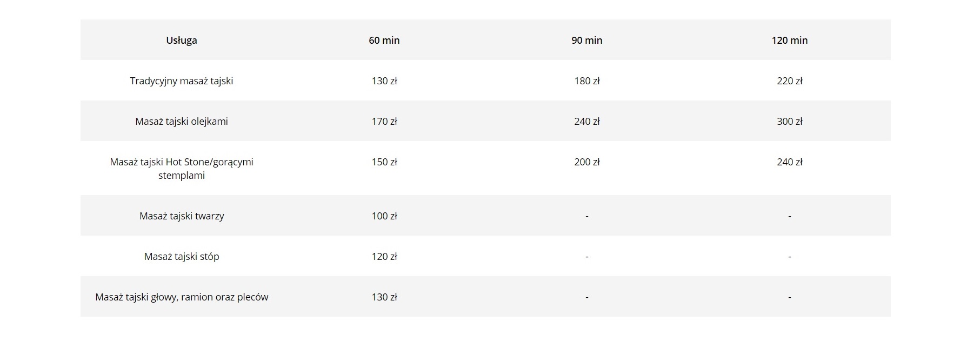980x341 pixels.
Task: Click the 120 min column header
Action: tap(789, 41)
